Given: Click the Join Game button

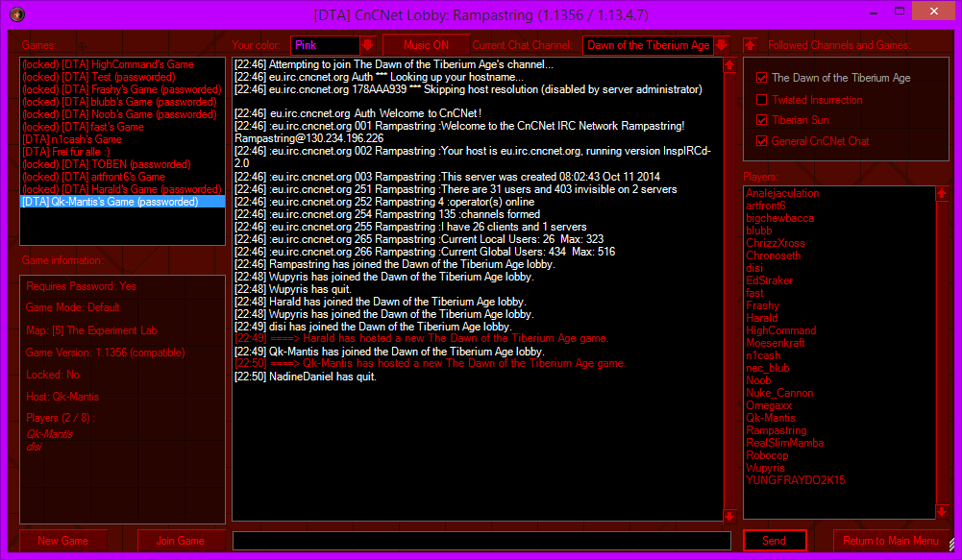Looking at the screenshot, I should point(181,541).
